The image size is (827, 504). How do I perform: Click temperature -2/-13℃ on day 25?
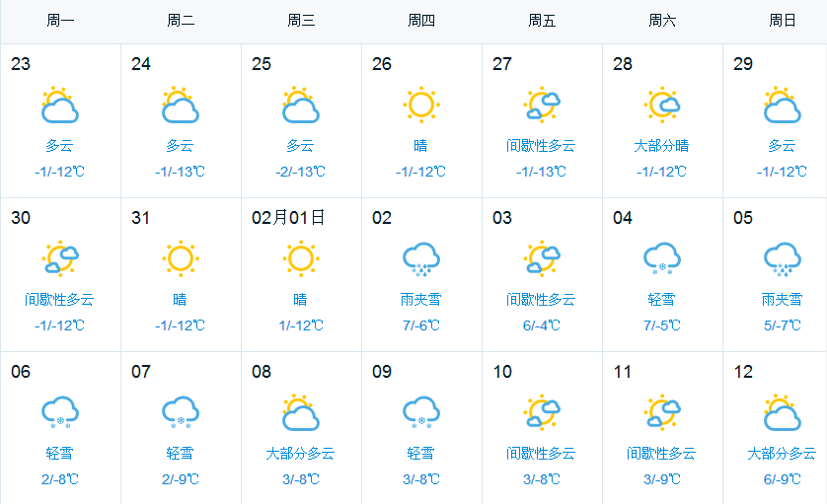(x=301, y=172)
